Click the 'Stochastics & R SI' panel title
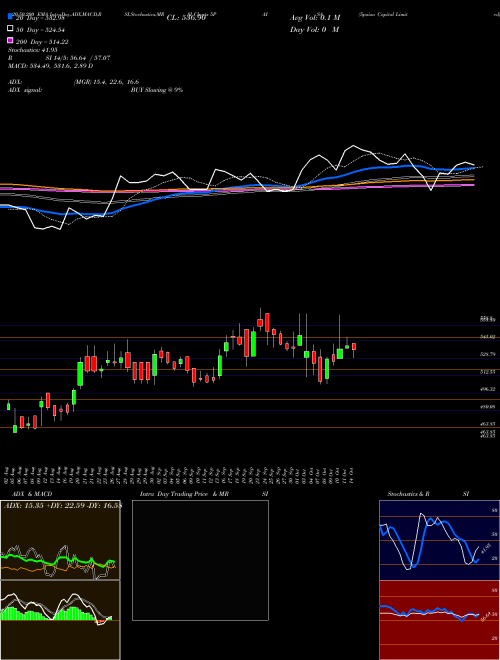This screenshot has width=500, height=660. 428,494
